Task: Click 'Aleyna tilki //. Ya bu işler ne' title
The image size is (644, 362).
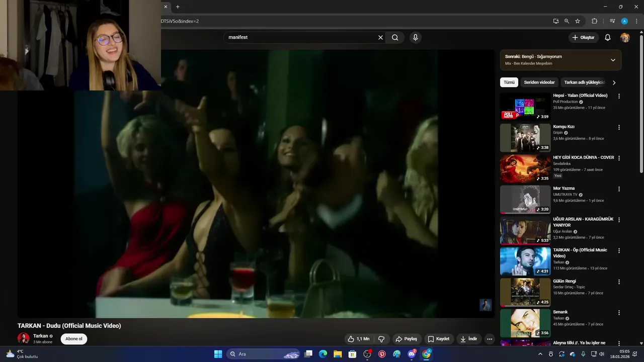Action: [x=579, y=343]
